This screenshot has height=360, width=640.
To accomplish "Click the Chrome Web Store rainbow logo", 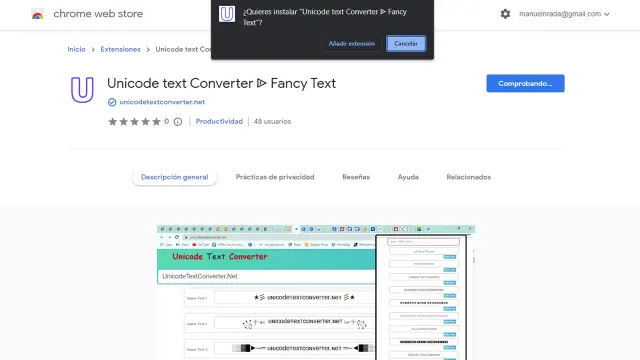I will 38,14.
